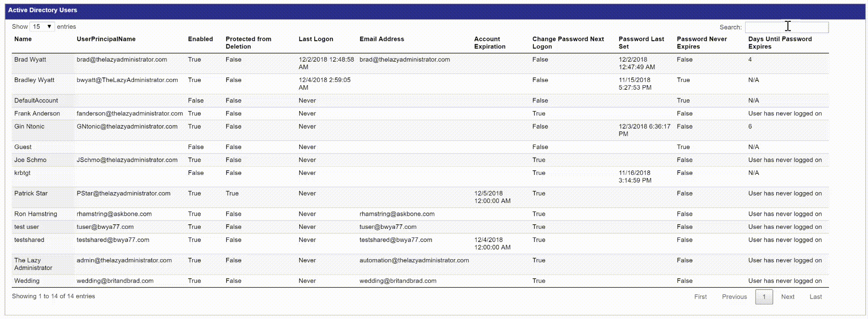The image size is (868, 319).
Task: Focus the Search input field
Action: pyautogui.click(x=787, y=27)
